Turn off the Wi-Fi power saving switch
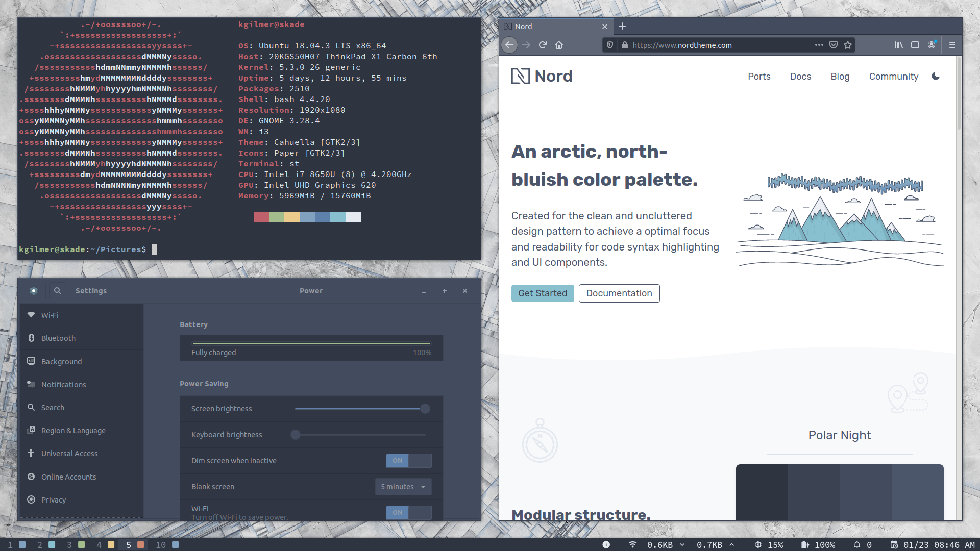The image size is (980, 551). pyautogui.click(x=408, y=512)
